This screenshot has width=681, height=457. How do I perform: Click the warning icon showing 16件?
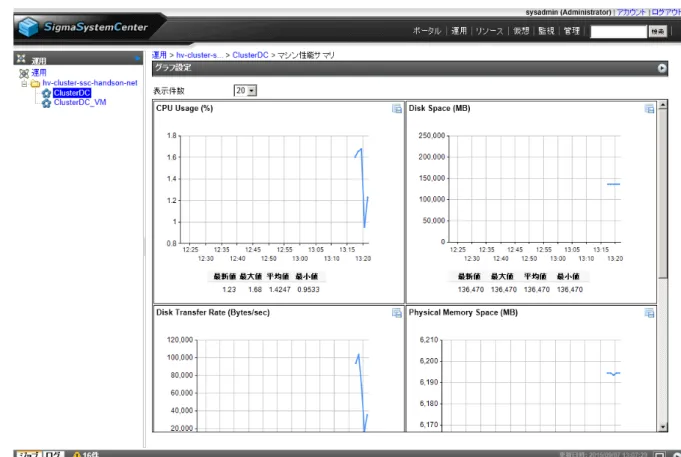(77, 454)
